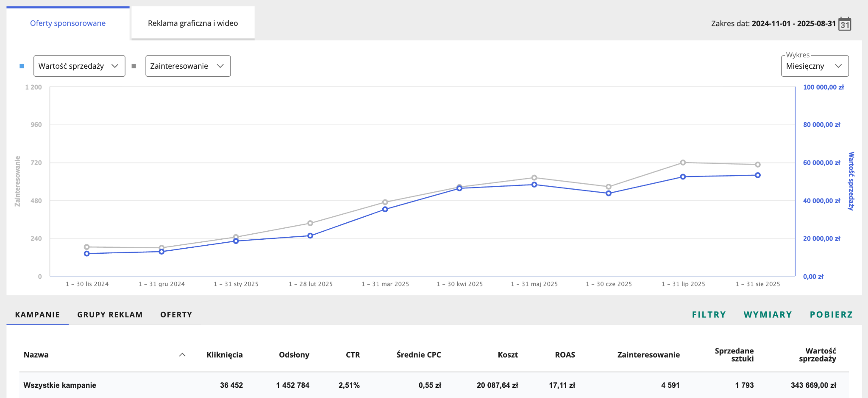Expand the Wykres Miesięczny dropdown
The image size is (868, 398).
[x=815, y=66]
